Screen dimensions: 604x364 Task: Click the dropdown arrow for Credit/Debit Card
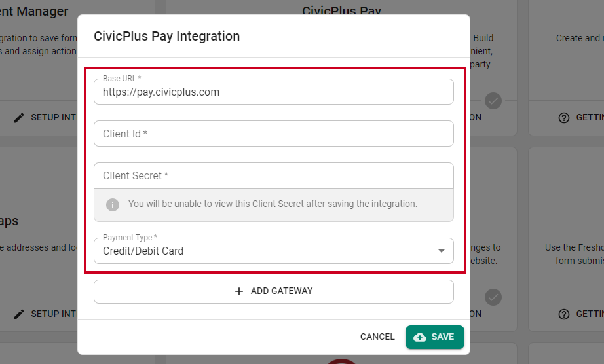442,251
